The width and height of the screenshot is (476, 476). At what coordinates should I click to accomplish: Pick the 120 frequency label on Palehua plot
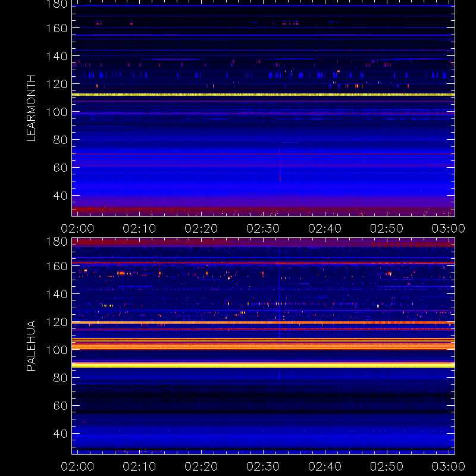[57, 322]
